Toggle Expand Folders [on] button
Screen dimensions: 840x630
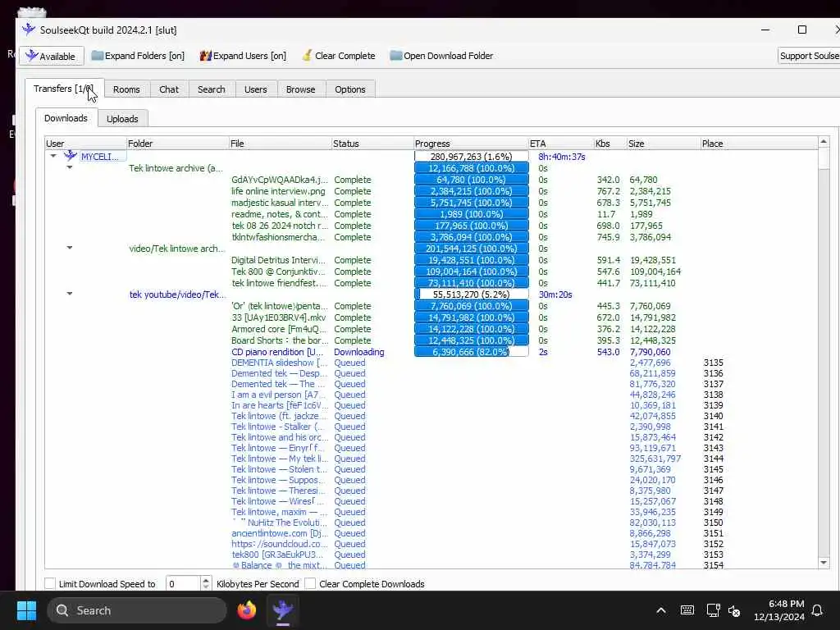point(138,56)
